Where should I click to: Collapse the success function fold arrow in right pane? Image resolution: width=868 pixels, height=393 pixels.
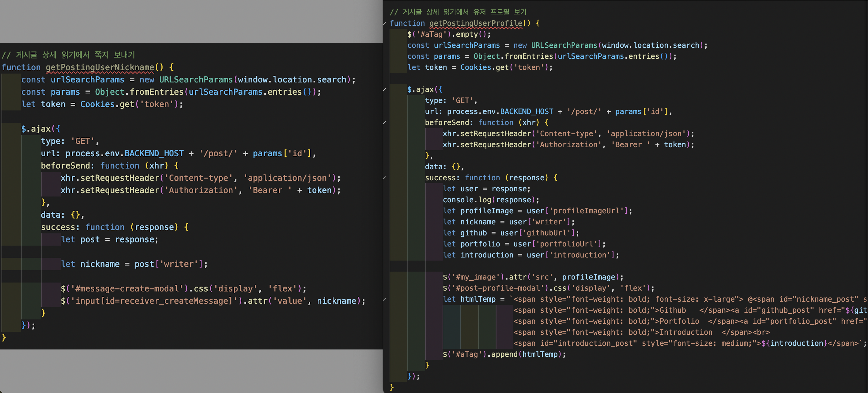[x=384, y=178]
